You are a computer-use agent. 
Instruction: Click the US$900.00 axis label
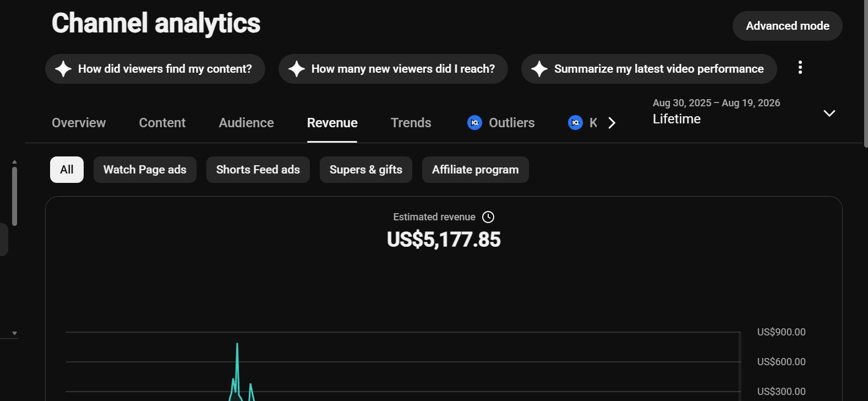click(x=781, y=332)
